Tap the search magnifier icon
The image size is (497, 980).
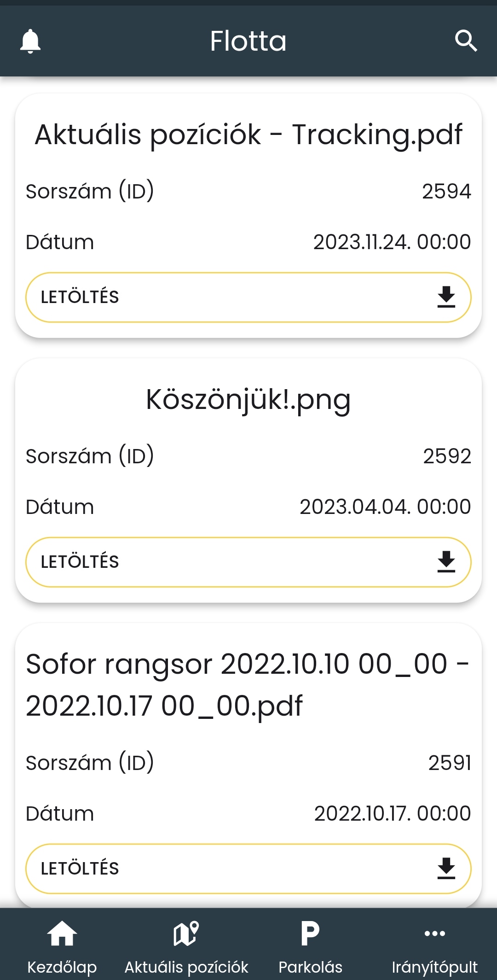pos(466,41)
